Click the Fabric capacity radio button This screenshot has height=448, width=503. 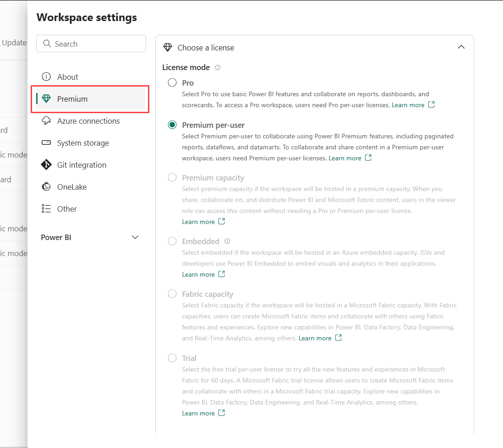click(x=172, y=294)
